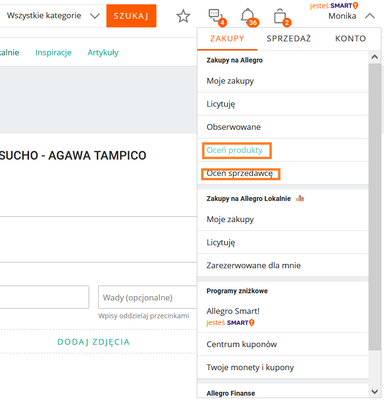384x400 pixels.
Task: Open Twoje monety i kupony item
Action: click(283, 367)
